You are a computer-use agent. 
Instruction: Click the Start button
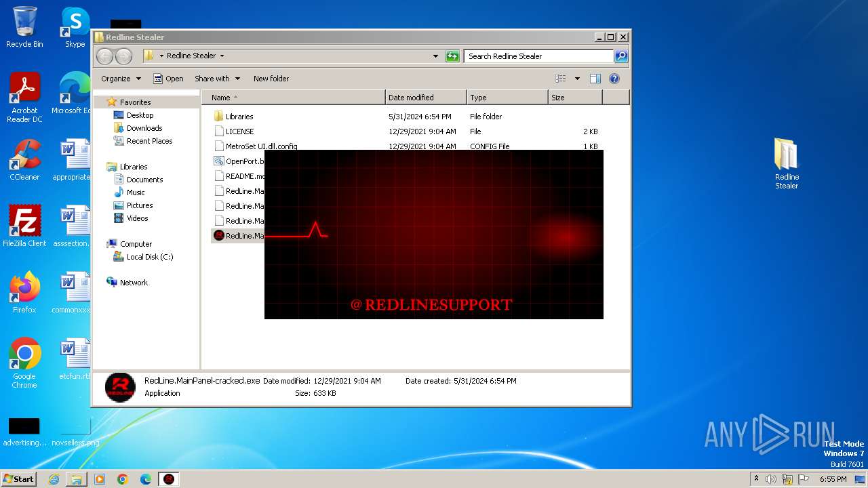pos(18,479)
